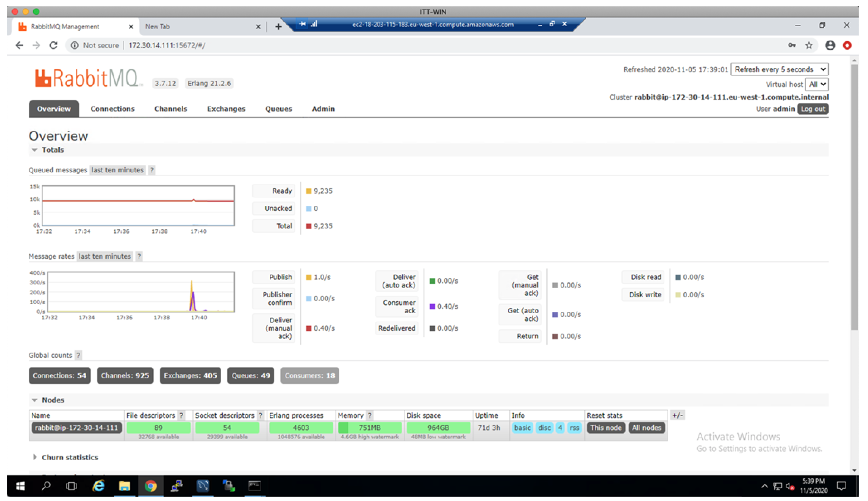Click the Ready yellow color swatch
The height and width of the screenshot is (501, 868).
point(309,191)
